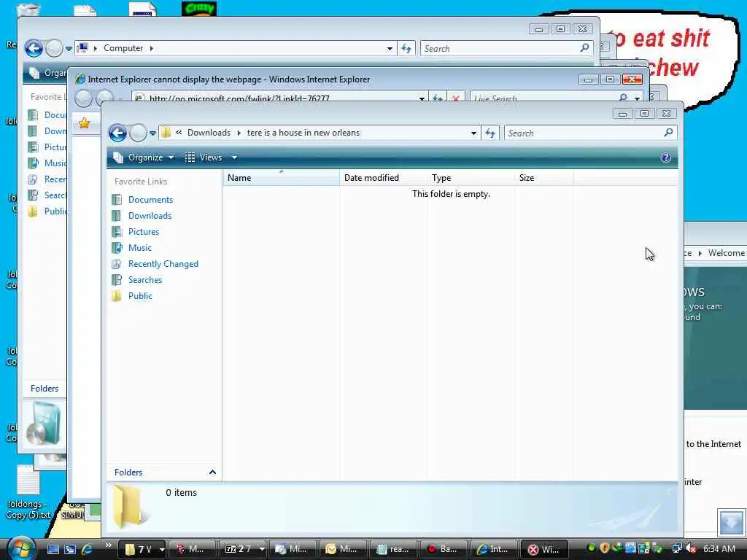This screenshot has width=747, height=560.
Task: Open Downloads in front window Favorite Links
Action: [x=150, y=216]
